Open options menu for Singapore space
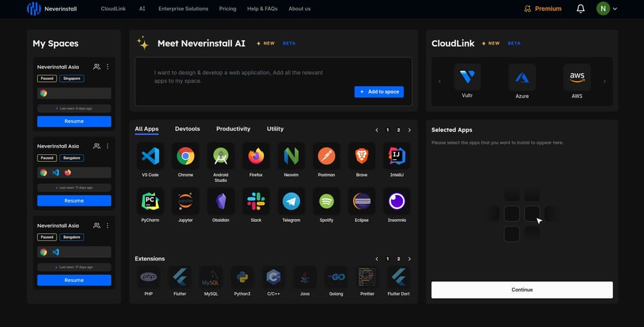 [108, 66]
